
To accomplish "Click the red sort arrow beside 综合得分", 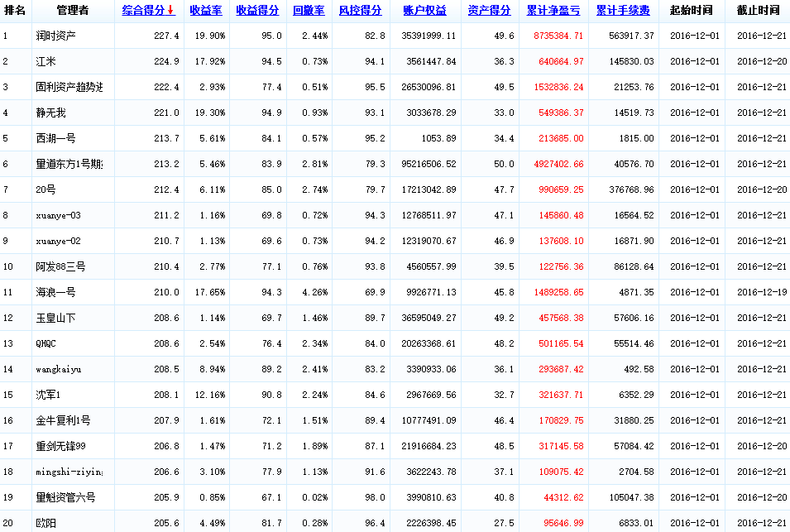I will tap(170, 10).
